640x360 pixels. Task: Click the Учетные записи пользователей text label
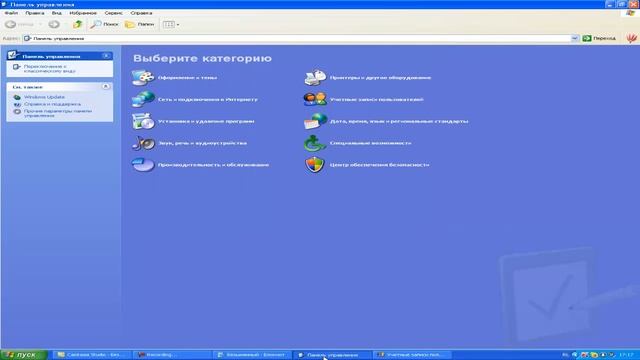click(376, 100)
